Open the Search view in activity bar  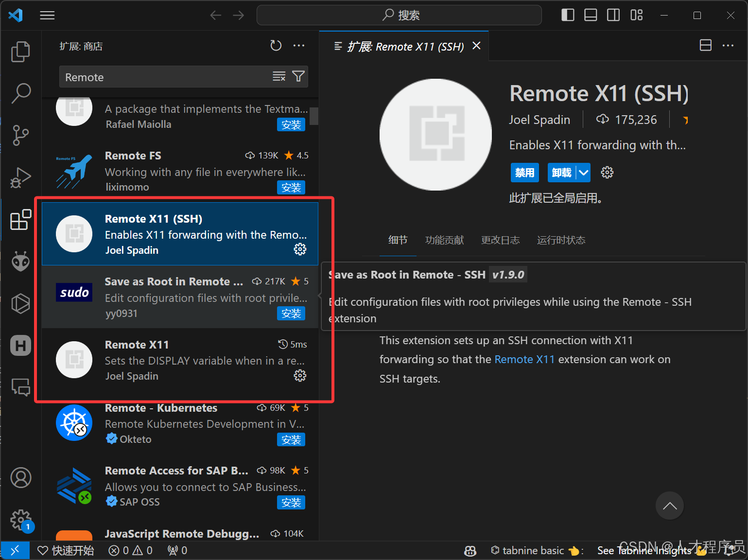pyautogui.click(x=20, y=93)
